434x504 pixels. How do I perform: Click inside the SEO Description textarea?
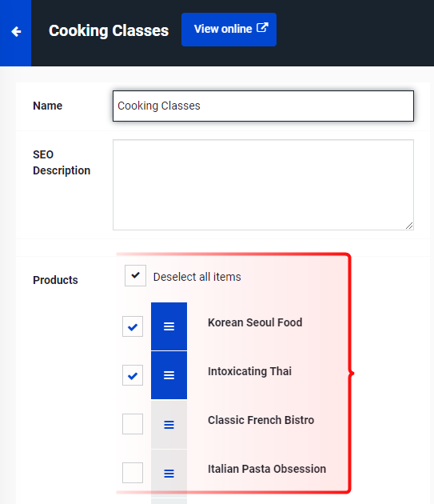coord(263,185)
